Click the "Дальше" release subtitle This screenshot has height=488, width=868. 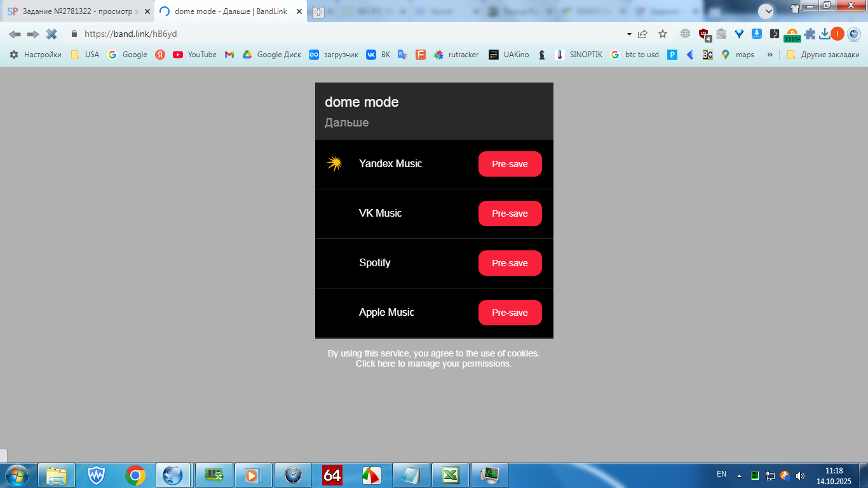[x=346, y=123]
